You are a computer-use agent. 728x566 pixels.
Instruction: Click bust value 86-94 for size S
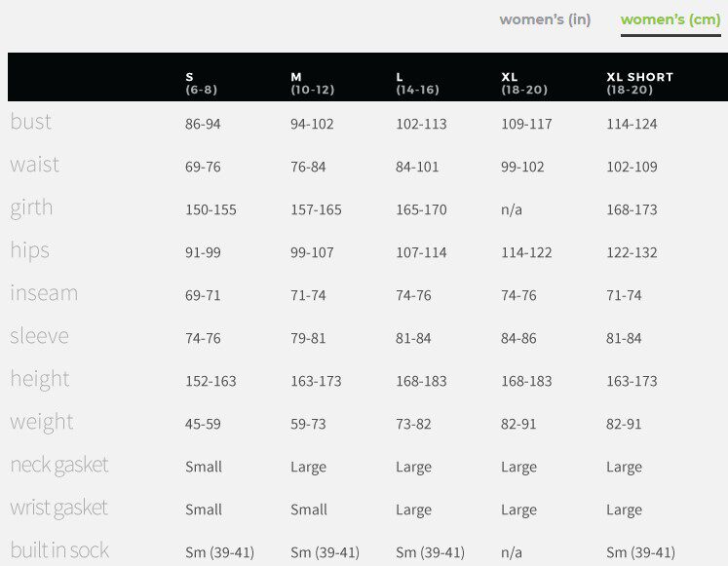pos(203,124)
